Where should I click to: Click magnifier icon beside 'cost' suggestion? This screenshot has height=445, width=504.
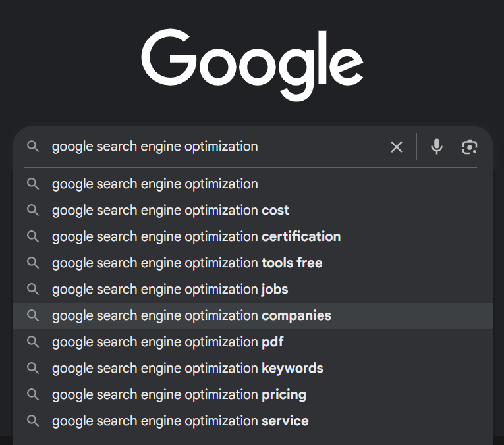tap(33, 210)
